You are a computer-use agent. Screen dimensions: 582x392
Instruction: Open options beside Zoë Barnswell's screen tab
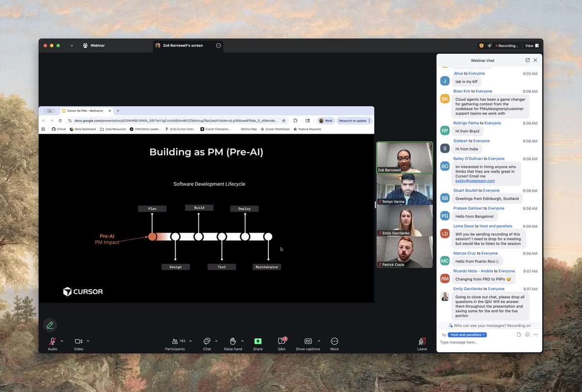[x=218, y=46]
